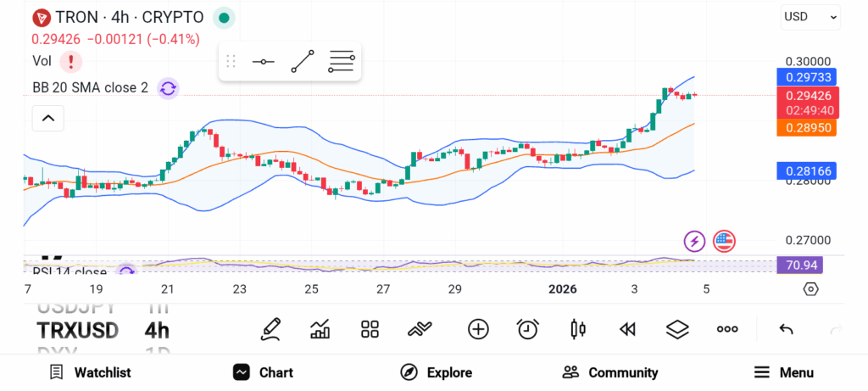Start bar replay with rewind icon
This screenshot has height=391, width=868.
[x=627, y=329]
